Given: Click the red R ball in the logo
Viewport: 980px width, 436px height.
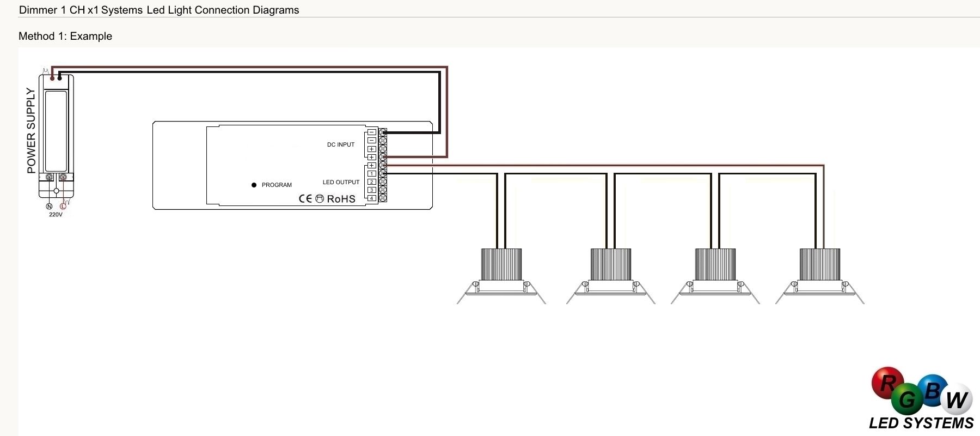Looking at the screenshot, I should [887, 383].
